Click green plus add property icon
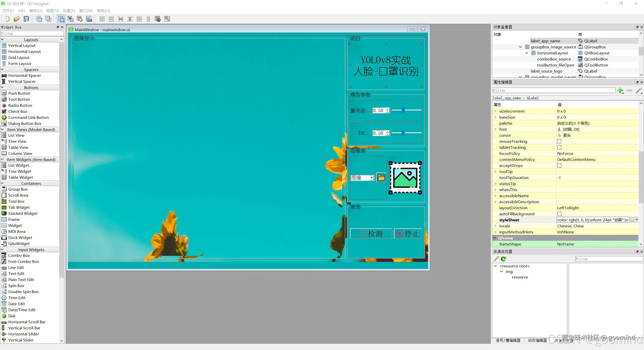 coord(620,90)
